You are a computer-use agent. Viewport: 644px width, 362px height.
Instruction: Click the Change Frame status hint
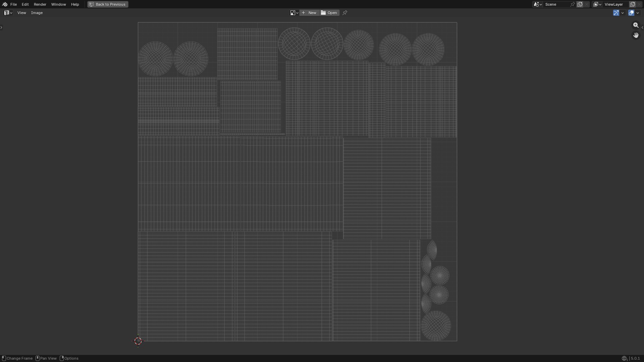pos(17,358)
